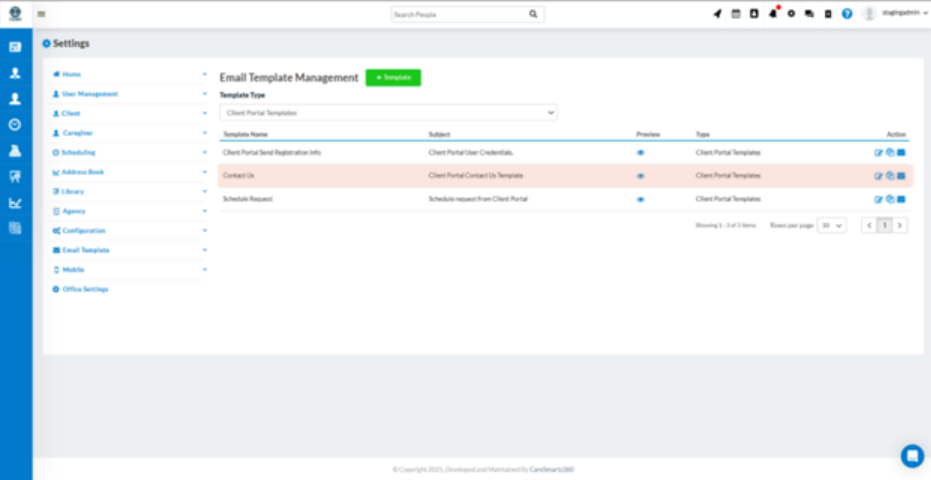Copy the Schedule Request template

pyautogui.click(x=890, y=199)
